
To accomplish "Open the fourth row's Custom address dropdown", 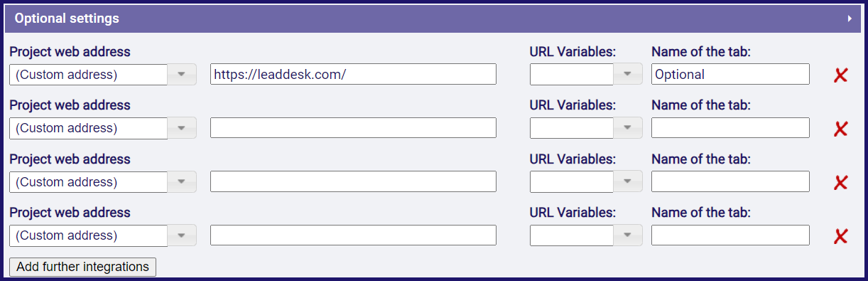I will click(x=103, y=235).
